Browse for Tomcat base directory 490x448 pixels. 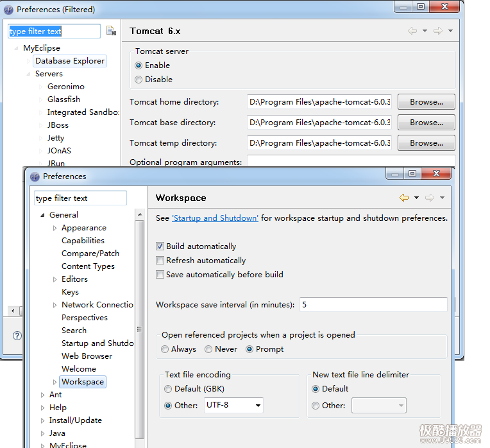(x=427, y=123)
